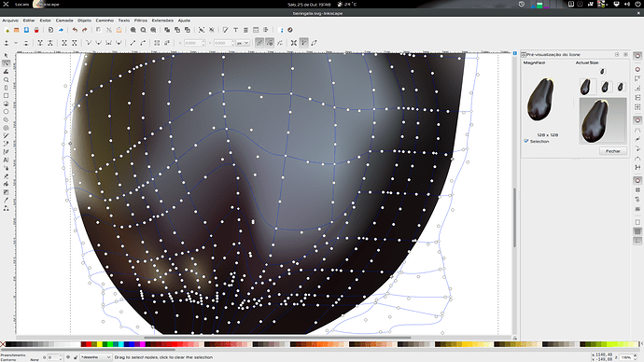Select the Spiral tool
Image resolution: width=644 pixels, height=362 pixels.
[6, 128]
